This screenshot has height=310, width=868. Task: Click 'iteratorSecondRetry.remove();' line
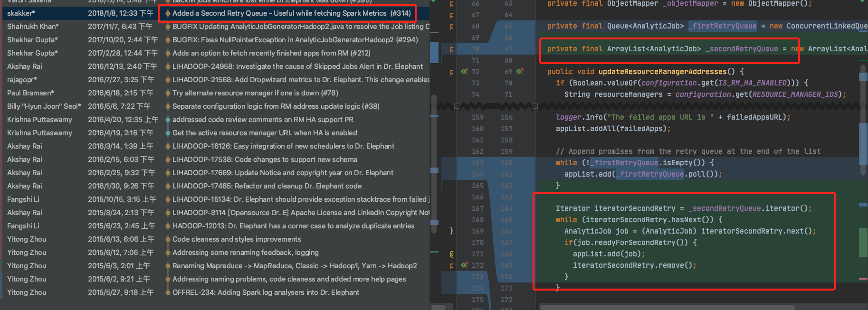tap(635, 265)
